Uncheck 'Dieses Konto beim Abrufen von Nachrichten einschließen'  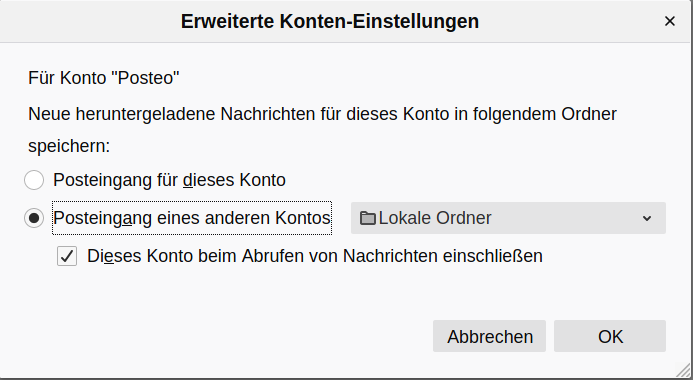[x=67, y=256]
